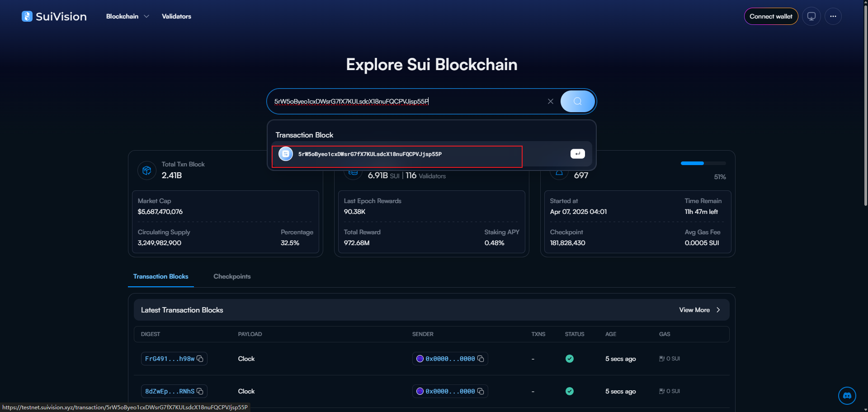Open the three-dot more options menu

(833, 16)
